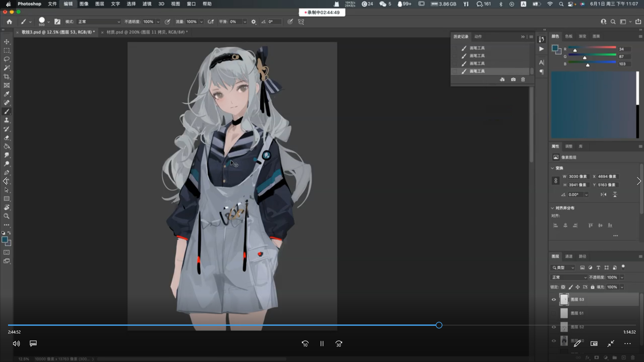This screenshot has width=644, height=362.
Task: Skip forward 30 seconds
Action: 338,344
